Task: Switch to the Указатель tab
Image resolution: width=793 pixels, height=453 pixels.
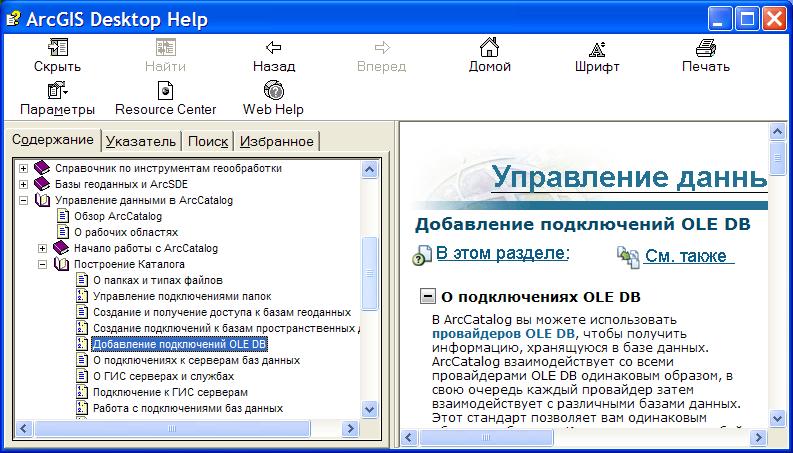Action: pos(141,142)
